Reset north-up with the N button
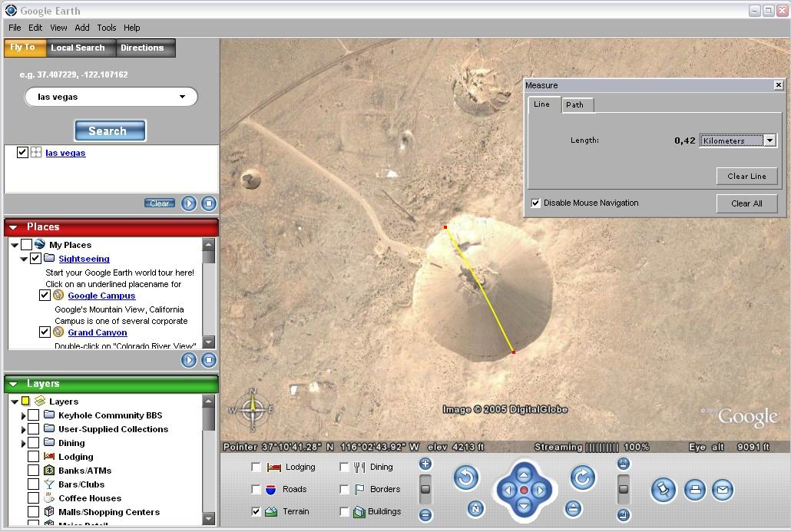Viewport: 791px width, 532px height. pyautogui.click(x=475, y=509)
